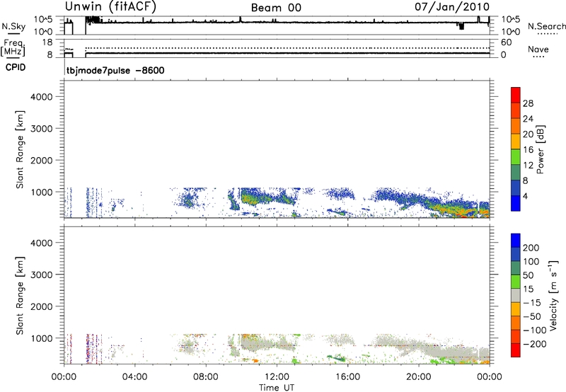Click the 'N.Sky' legend label
Image resolution: width=566 pixels, height=392 pixels.
click(x=13, y=26)
